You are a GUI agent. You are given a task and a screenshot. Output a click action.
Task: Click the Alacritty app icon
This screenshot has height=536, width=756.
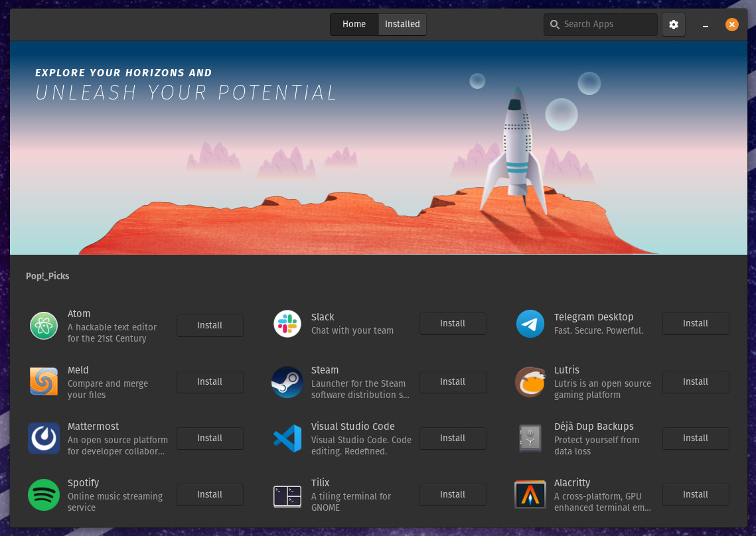click(530, 495)
